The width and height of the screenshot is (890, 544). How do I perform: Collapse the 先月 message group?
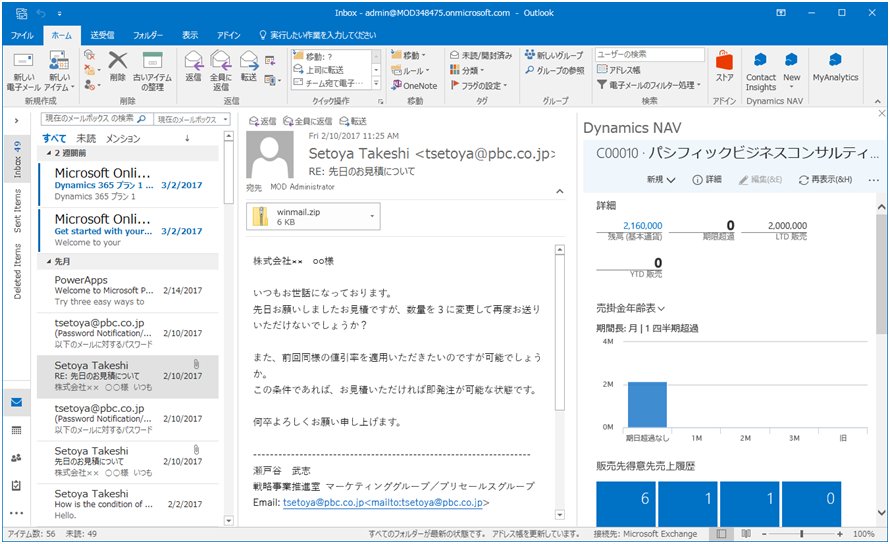click(x=49, y=262)
